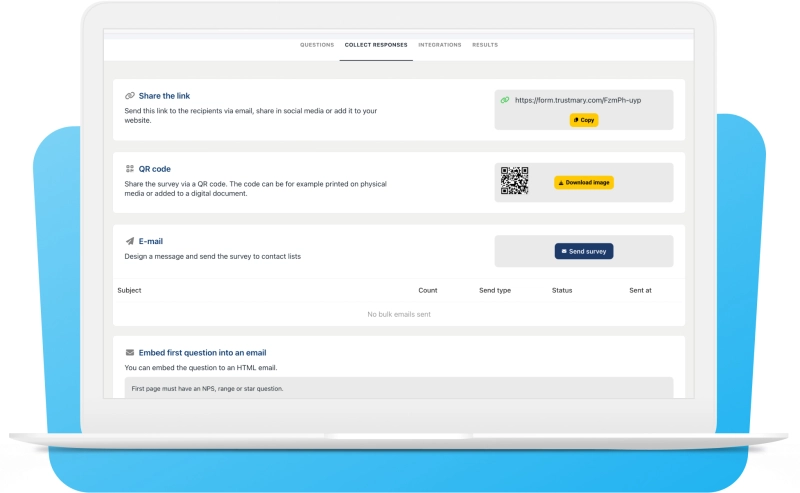Viewport: 800px width, 493px height.
Task: Open the Questions tab
Action: pos(317,45)
